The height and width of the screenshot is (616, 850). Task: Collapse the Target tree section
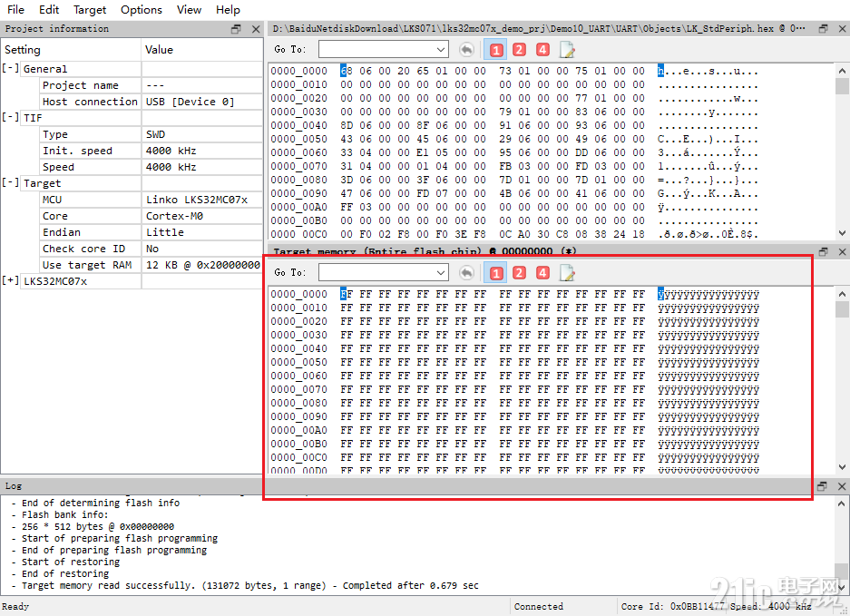pos(10,182)
